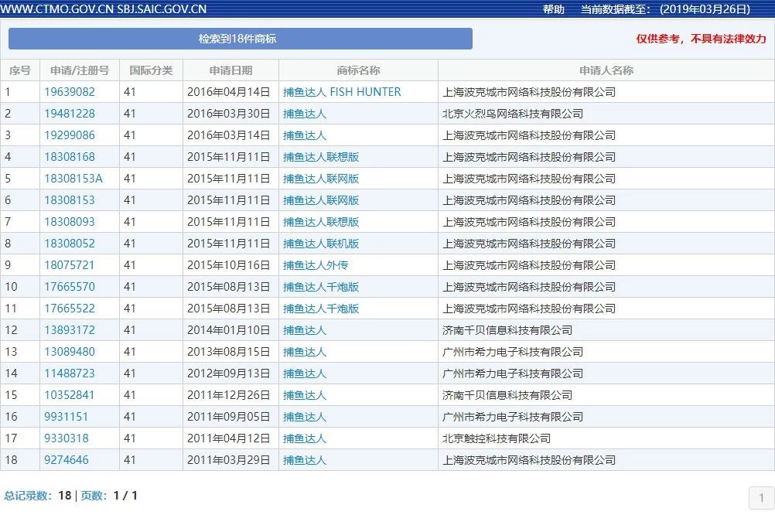The height and width of the screenshot is (532, 775).
Task: Open registration number 18075721
Action: coord(69,265)
